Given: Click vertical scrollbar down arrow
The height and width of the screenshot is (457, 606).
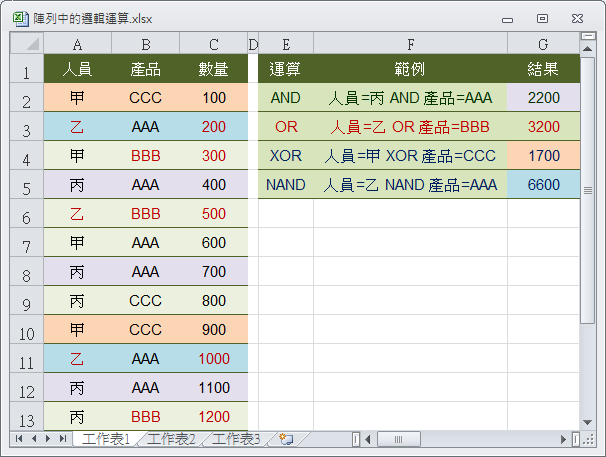Looking at the screenshot, I should (x=587, y=423).
